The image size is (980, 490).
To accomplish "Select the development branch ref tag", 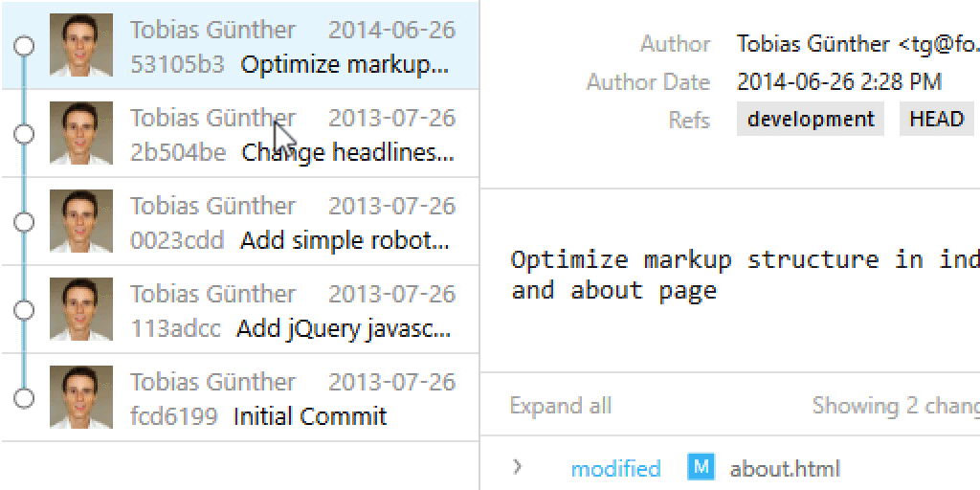I will (811, 120).
